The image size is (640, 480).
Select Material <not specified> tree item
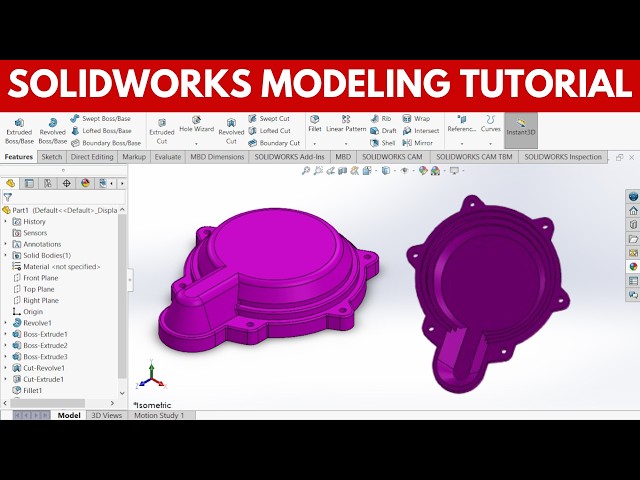[56, 267]
